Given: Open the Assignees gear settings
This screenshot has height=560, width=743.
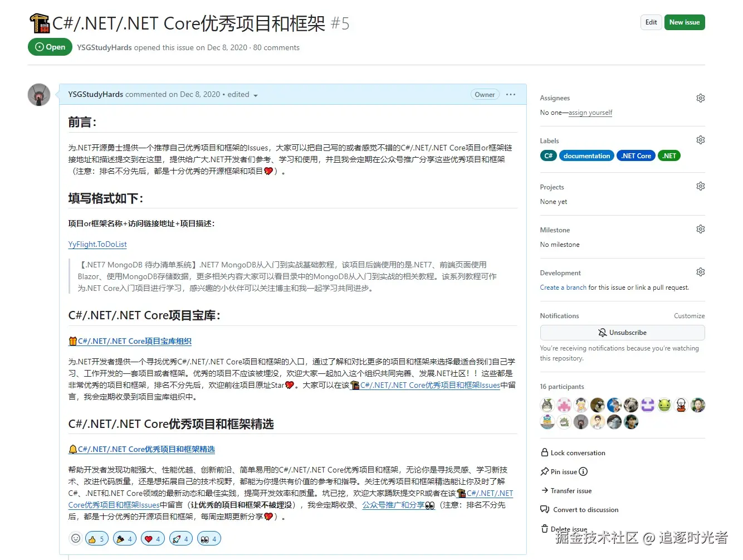Looking at the screenshot, I should click(x=700, y=98).
